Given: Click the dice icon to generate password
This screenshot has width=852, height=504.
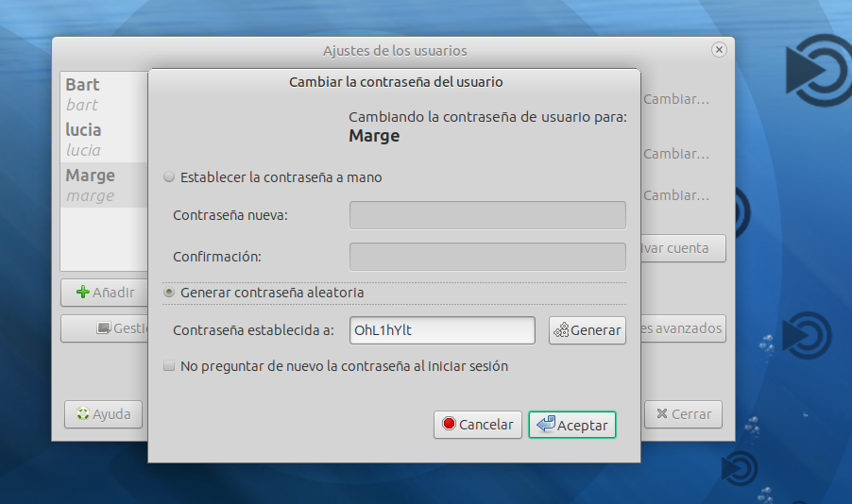Looking at the screenshot, I should [561, 330].
